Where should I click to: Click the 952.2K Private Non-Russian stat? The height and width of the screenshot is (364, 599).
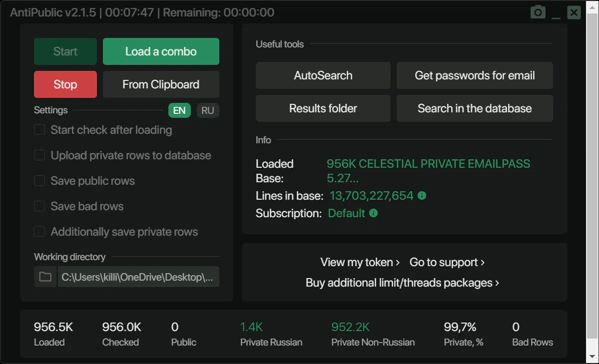click(350, 327)
